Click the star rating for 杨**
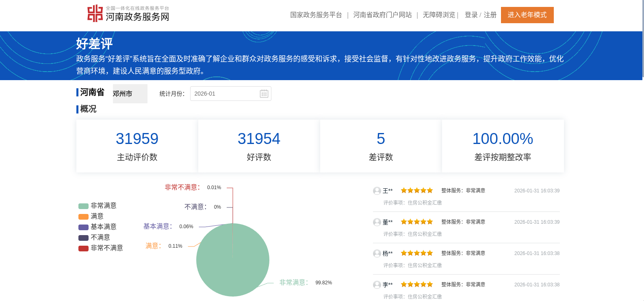This screenshot has height=301, width=644. pos(417,253)
